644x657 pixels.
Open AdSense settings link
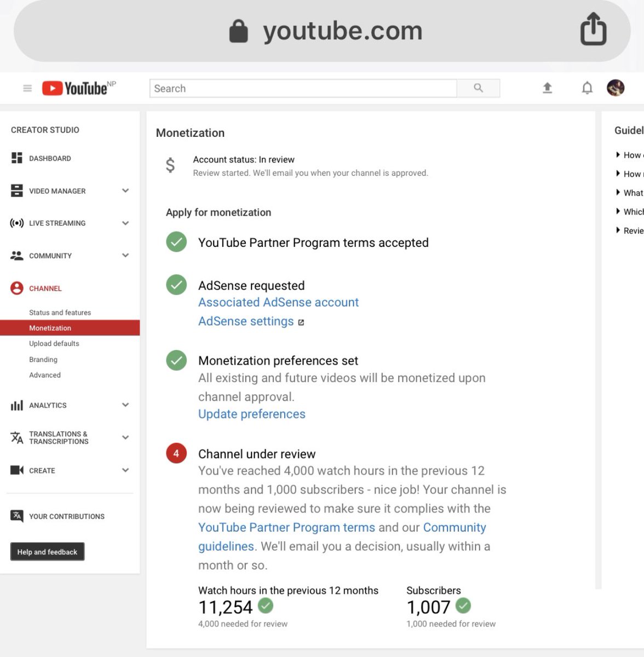pos(246,321)
